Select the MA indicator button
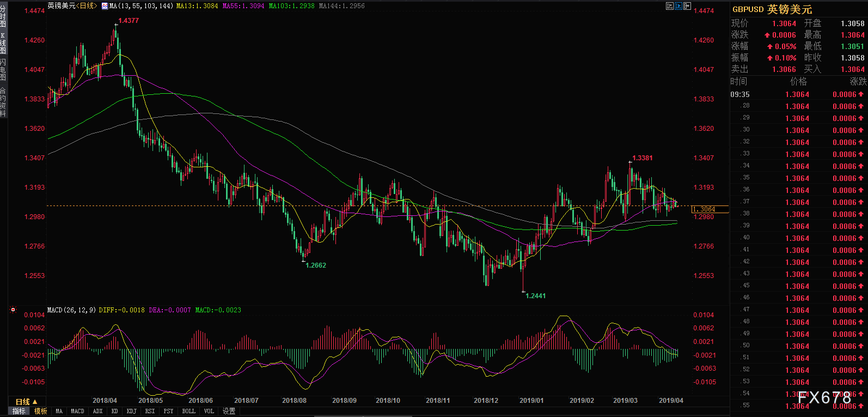The image size is (868, 417). point(59,411)
